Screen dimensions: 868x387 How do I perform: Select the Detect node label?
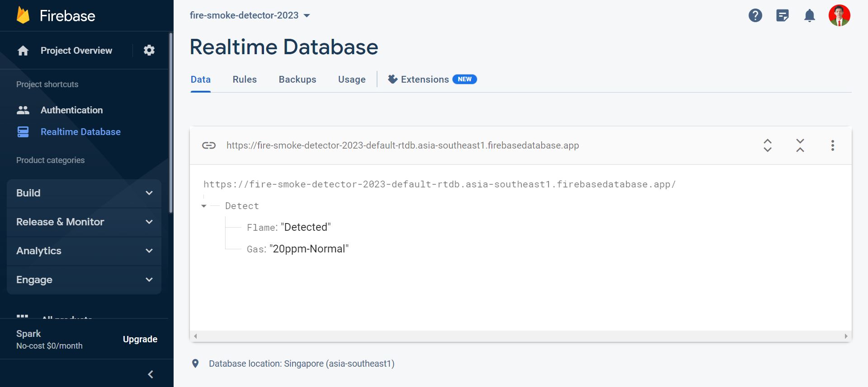[x=242, y=206]
